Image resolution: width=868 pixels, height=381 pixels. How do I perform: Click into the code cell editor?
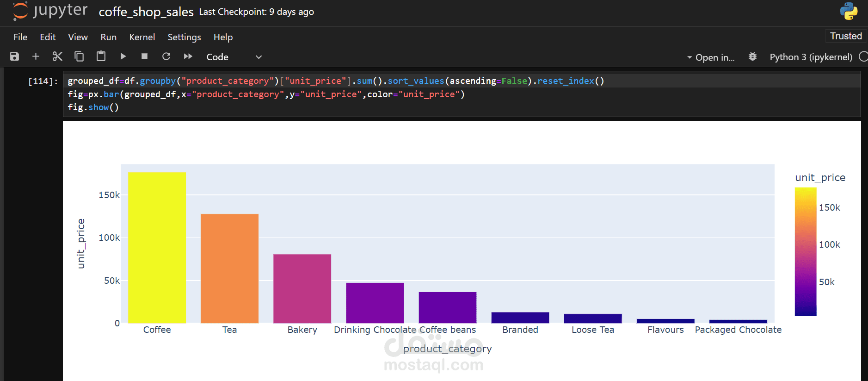pos(462,94)
